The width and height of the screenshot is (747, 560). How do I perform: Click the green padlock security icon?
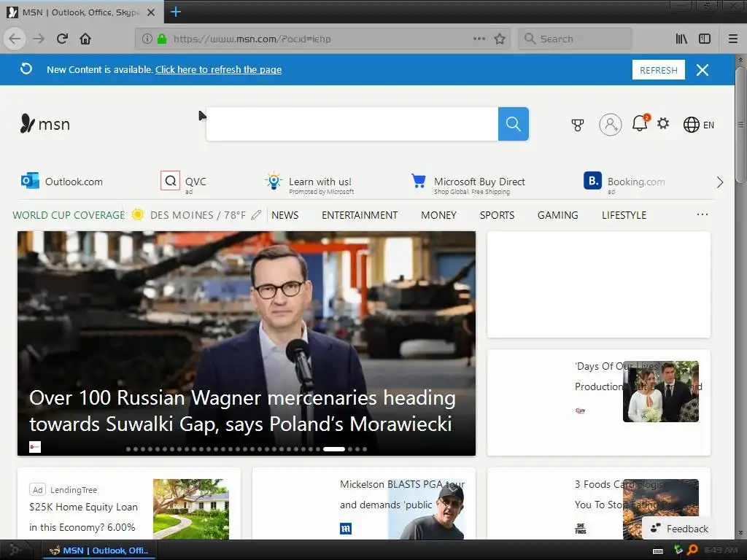[162, 39]
